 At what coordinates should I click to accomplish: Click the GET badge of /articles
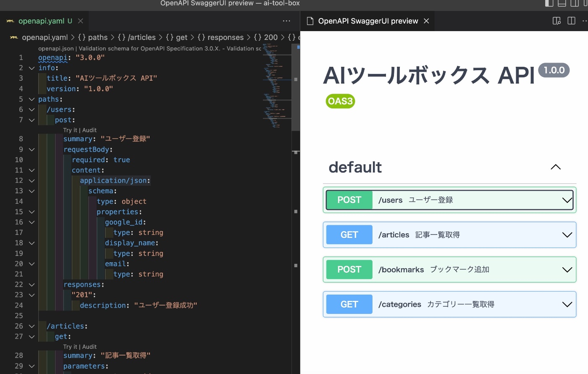349,235
